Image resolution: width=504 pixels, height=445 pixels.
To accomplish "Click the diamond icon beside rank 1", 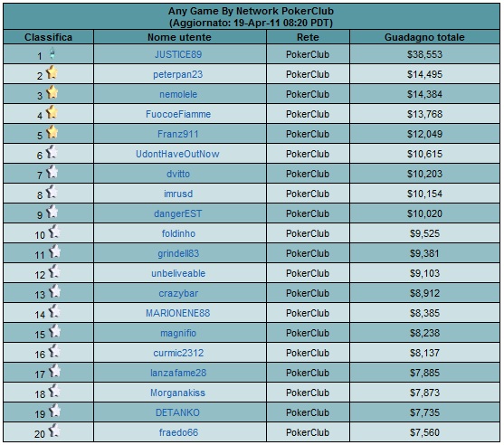I will point(52,53).
